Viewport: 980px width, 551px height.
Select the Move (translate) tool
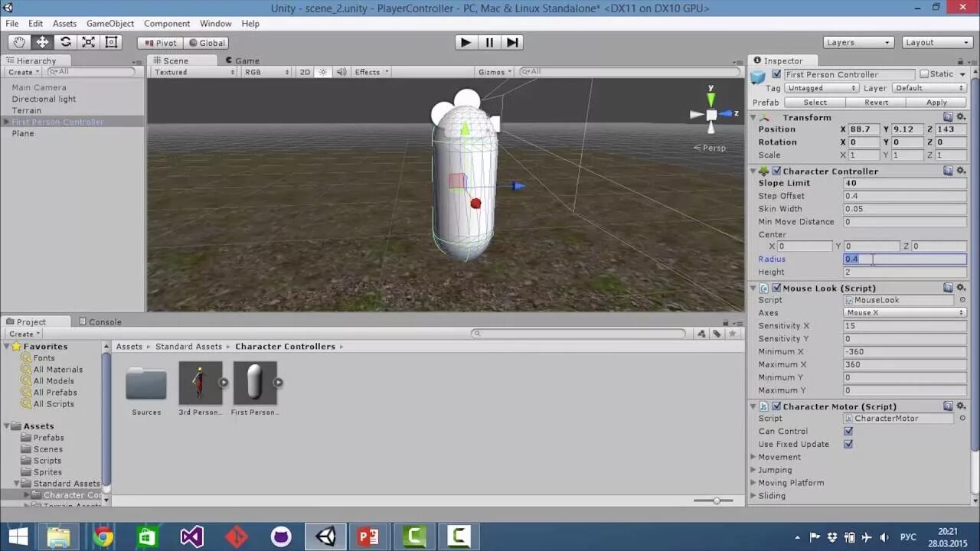42,43
